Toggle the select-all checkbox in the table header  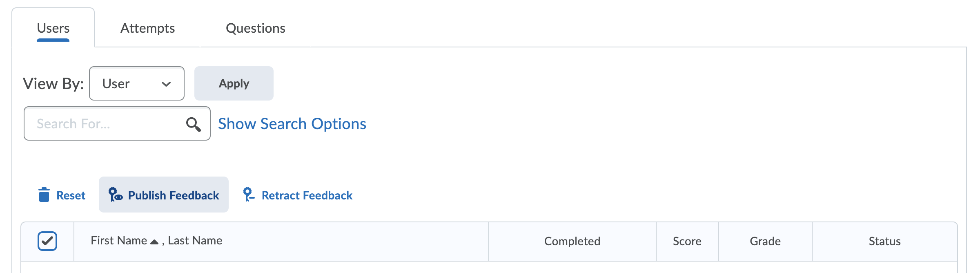click(x=47, y=241)
